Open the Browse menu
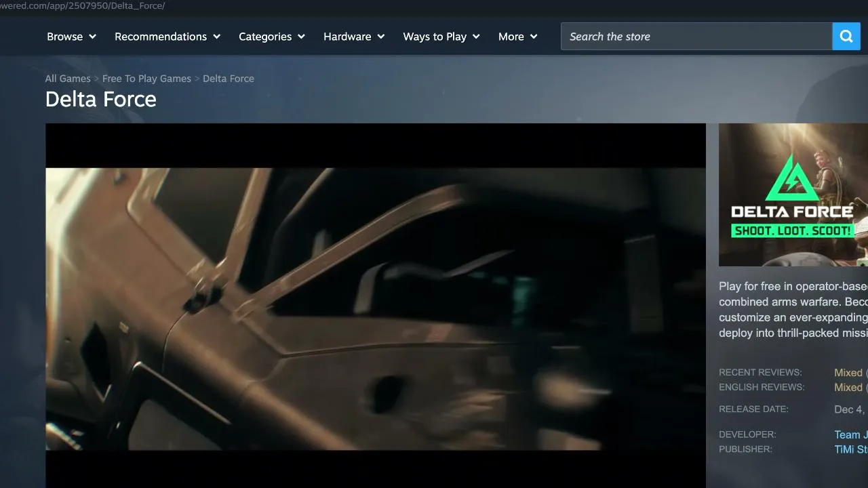This screenshot has width=868, height=488. 71,37
